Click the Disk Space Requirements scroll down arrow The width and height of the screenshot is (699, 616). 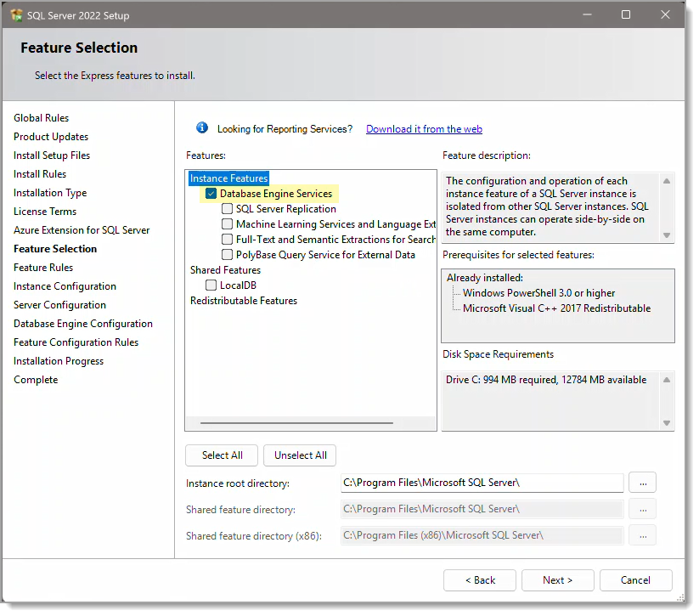667,423
